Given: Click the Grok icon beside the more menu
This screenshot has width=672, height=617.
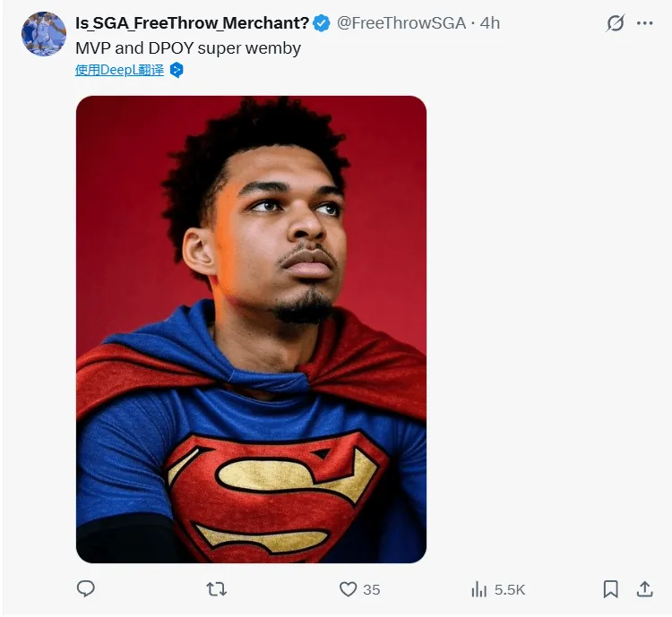Looking at the screenshot, I should [615, 23].
